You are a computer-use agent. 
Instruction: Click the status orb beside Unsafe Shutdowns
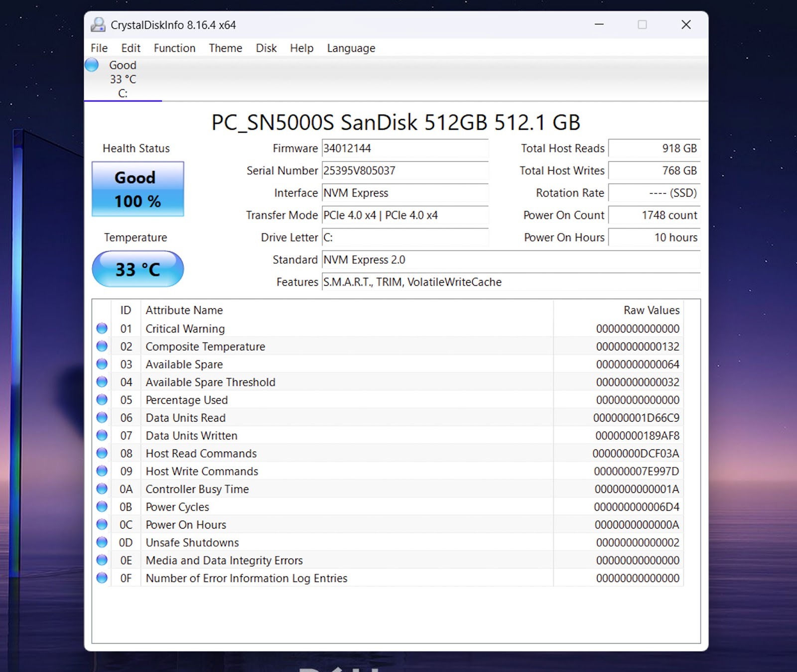pos(102,543)
